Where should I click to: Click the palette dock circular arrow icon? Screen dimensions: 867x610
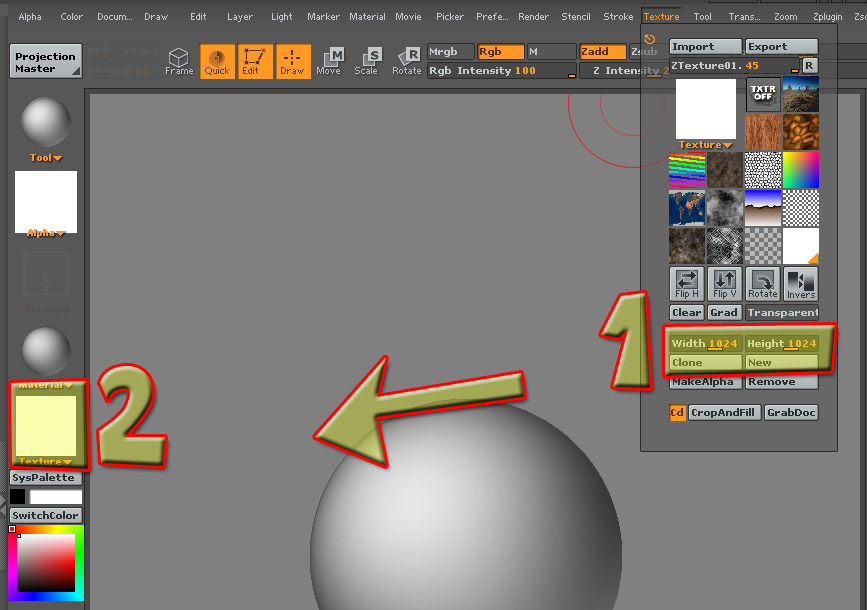650,39
